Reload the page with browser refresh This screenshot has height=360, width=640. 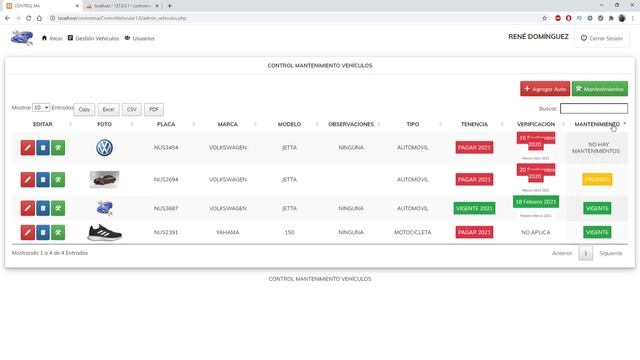(x=29, y=18)
